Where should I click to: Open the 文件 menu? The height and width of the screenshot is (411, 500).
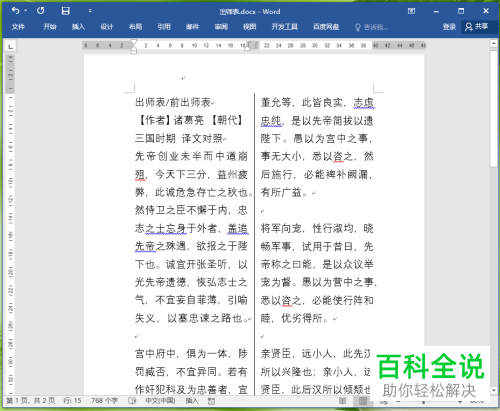[18, 27]
